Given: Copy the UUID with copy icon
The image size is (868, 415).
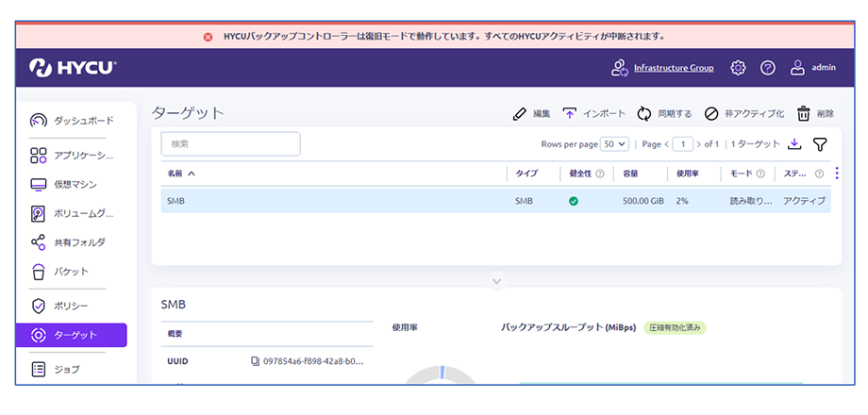Looking at the screenshot, I should tap(255, 361).
